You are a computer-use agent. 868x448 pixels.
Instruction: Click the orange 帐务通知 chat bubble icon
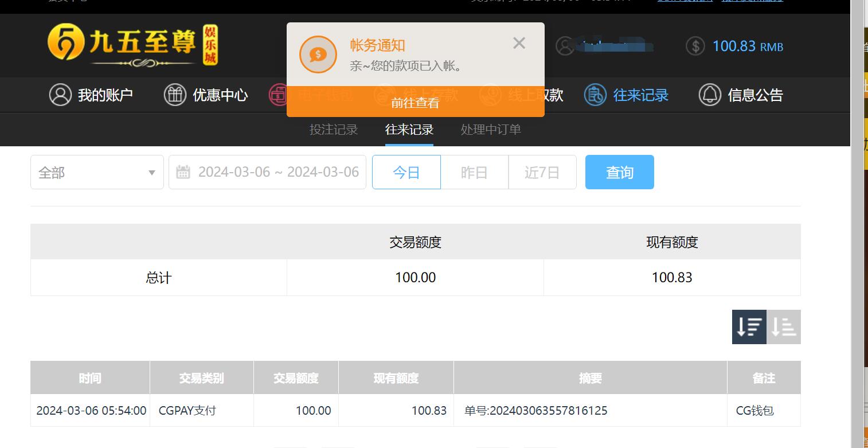coord(318,54)
